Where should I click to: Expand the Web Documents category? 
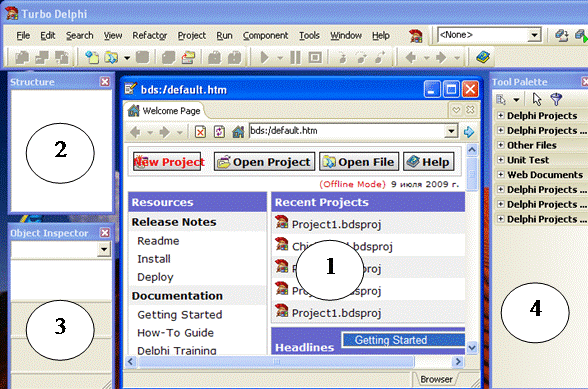[500, 174]
